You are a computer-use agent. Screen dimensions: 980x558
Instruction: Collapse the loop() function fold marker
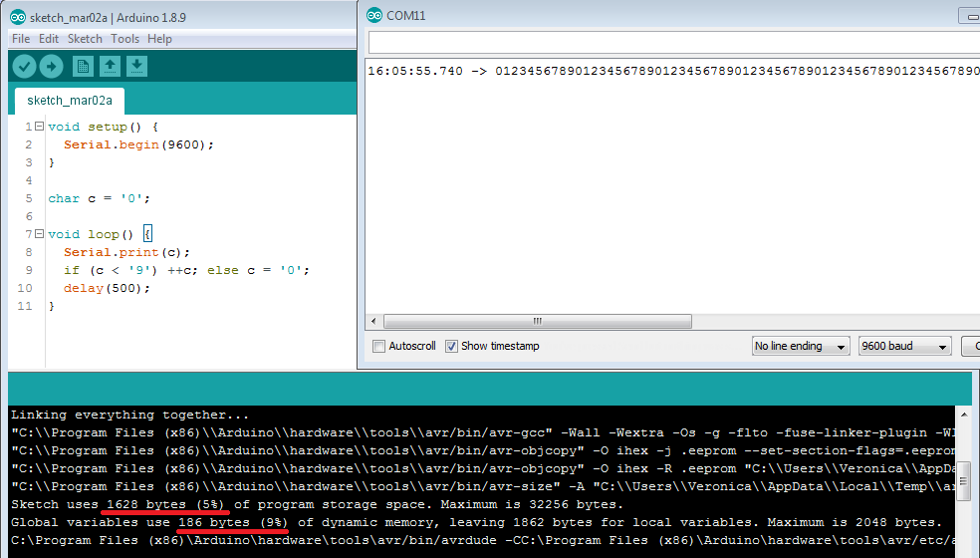pos(40,234)
